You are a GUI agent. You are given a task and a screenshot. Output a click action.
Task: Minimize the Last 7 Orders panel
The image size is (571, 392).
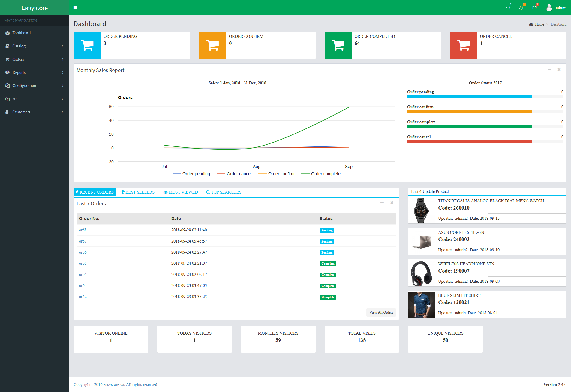pos(382,203)
